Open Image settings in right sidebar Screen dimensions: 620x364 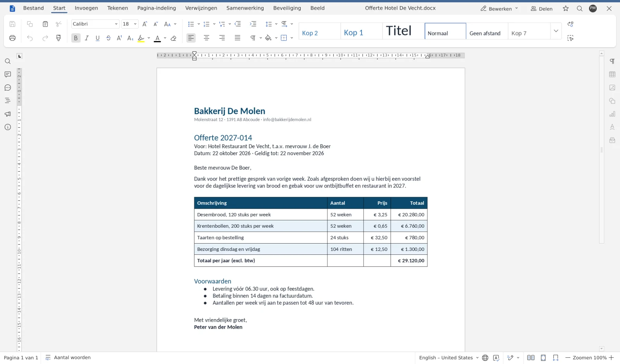(612, 88)
